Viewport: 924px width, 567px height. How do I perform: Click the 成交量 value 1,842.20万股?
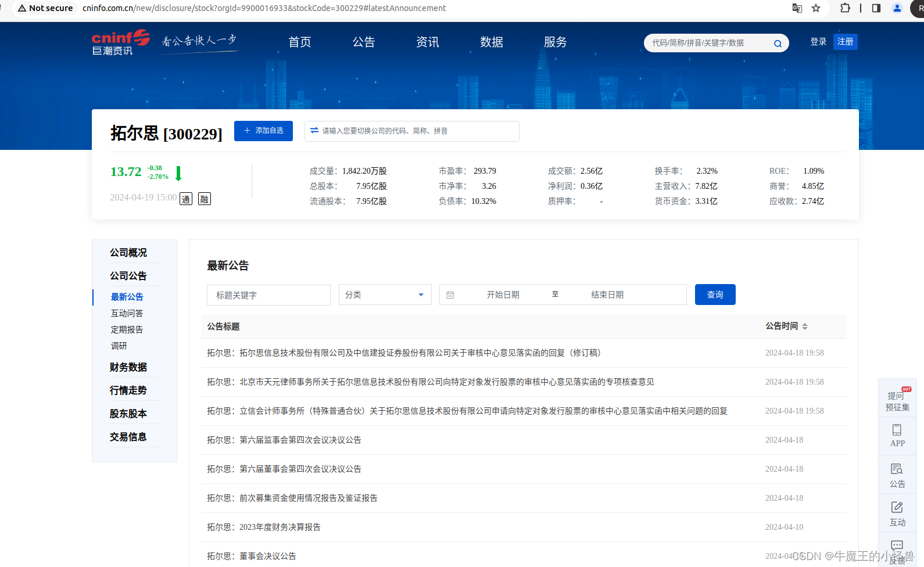pos(364,171)
